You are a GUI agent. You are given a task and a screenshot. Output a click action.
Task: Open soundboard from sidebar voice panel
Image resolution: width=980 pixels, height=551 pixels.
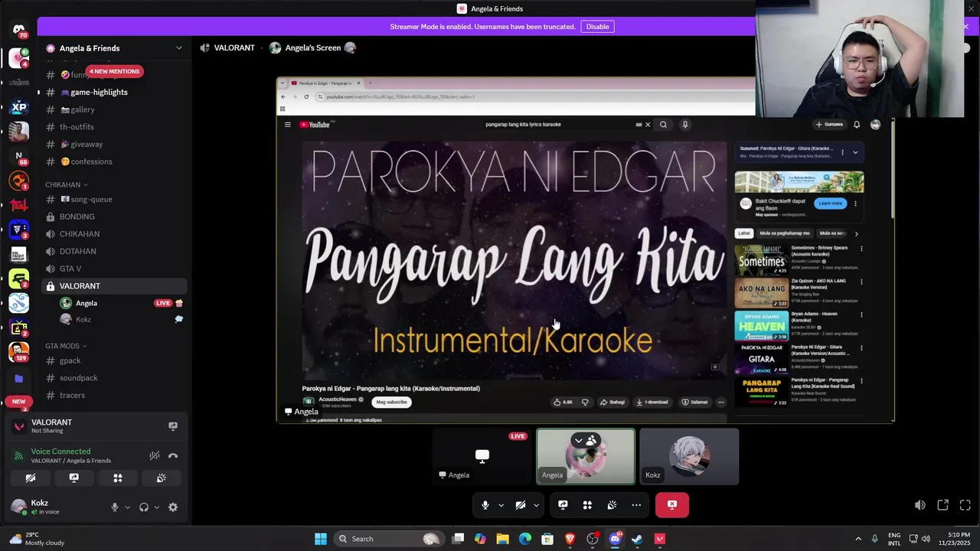(162, 478)
